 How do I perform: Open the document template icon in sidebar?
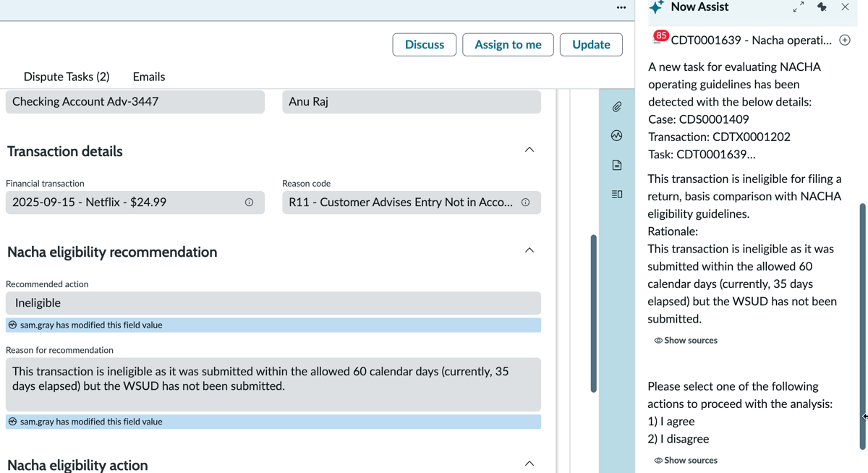(617, 165)
